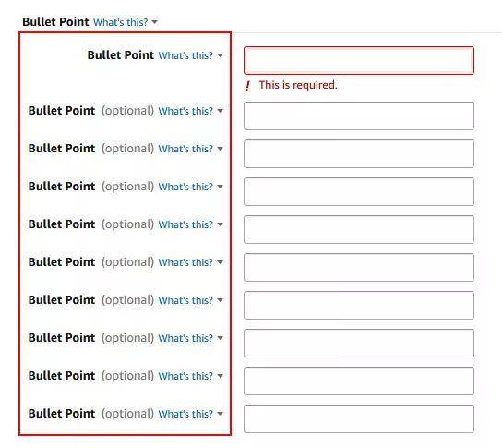Expand the arrow for last optional bullet help
The height and width of the screenshot is (448, 503).
pos(220,414)
